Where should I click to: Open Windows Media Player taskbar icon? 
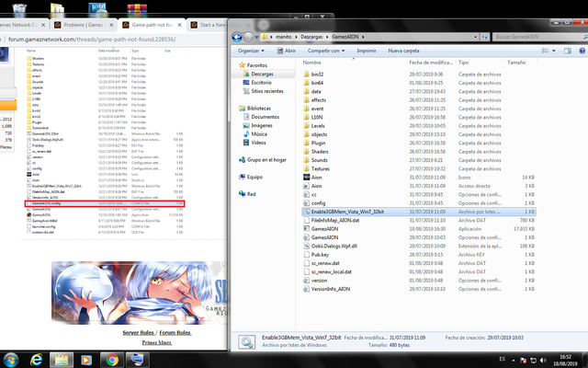pos(85,360)
